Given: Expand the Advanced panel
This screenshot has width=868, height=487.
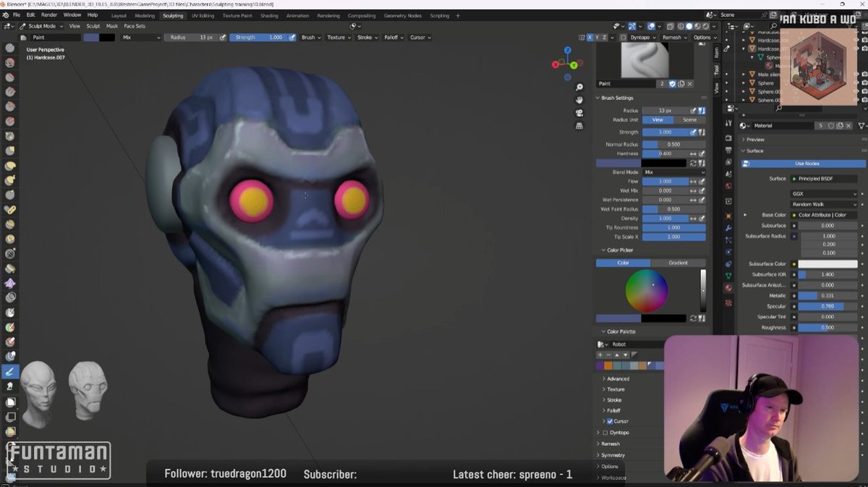Looking at the screenshot, I should coord(617,378).
